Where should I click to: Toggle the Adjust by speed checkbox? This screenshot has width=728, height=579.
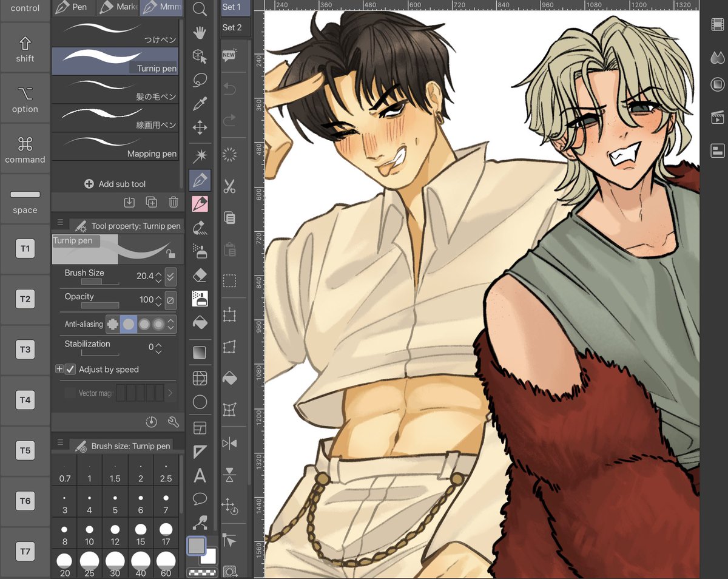point(71,370)
